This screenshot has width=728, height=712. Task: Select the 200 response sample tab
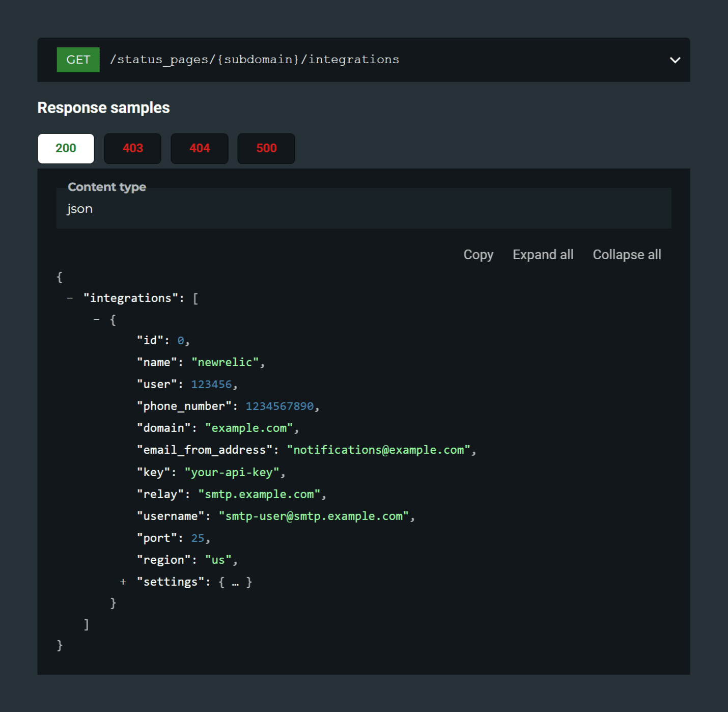pos(66,148)
